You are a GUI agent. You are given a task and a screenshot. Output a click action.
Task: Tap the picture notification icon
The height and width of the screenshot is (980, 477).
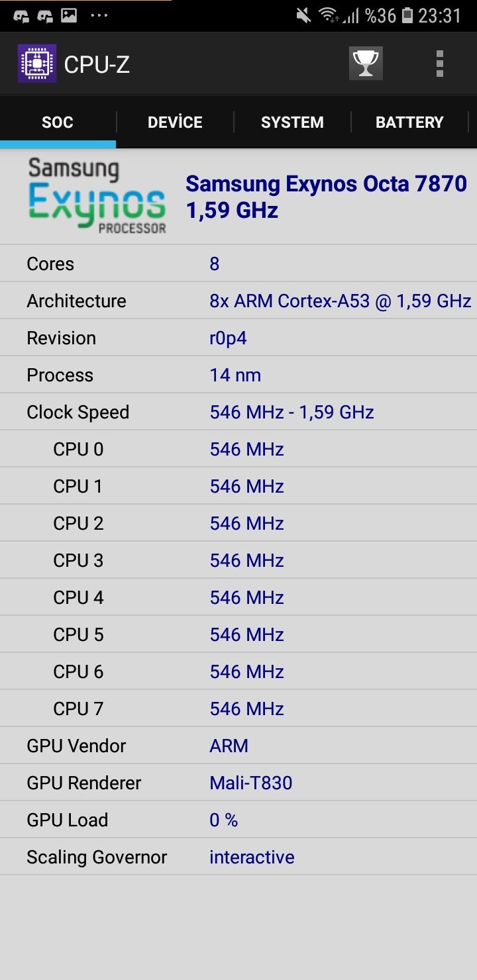(69, 15)
